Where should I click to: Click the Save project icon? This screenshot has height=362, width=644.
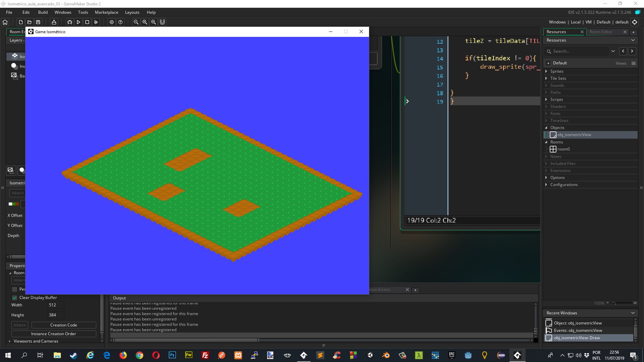pos(38,22)
